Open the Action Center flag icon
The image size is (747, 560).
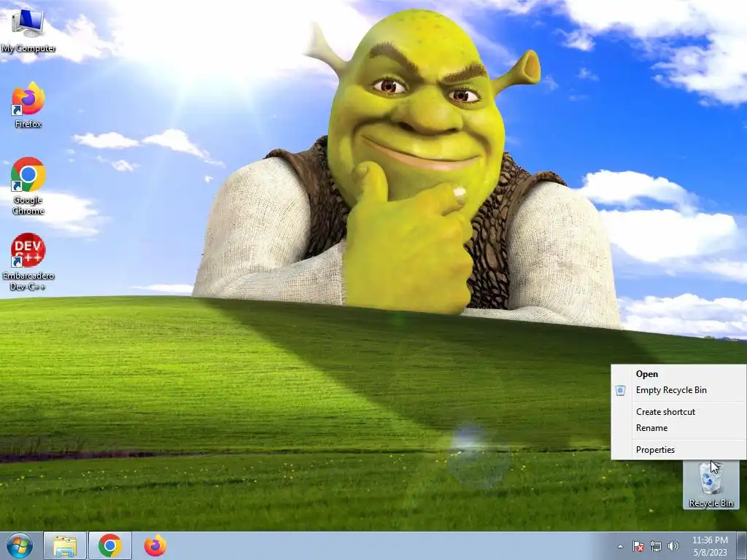click(x=638, y=546)
